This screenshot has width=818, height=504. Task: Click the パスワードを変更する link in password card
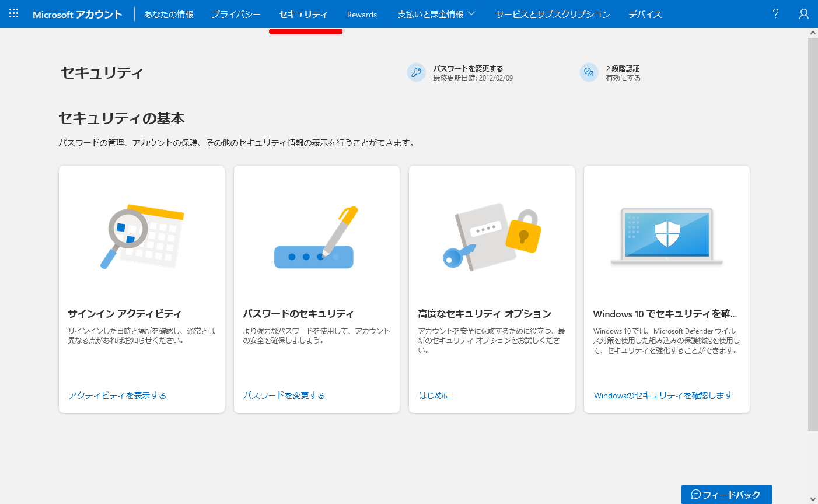pyautogui.click(x=284, y=395)
